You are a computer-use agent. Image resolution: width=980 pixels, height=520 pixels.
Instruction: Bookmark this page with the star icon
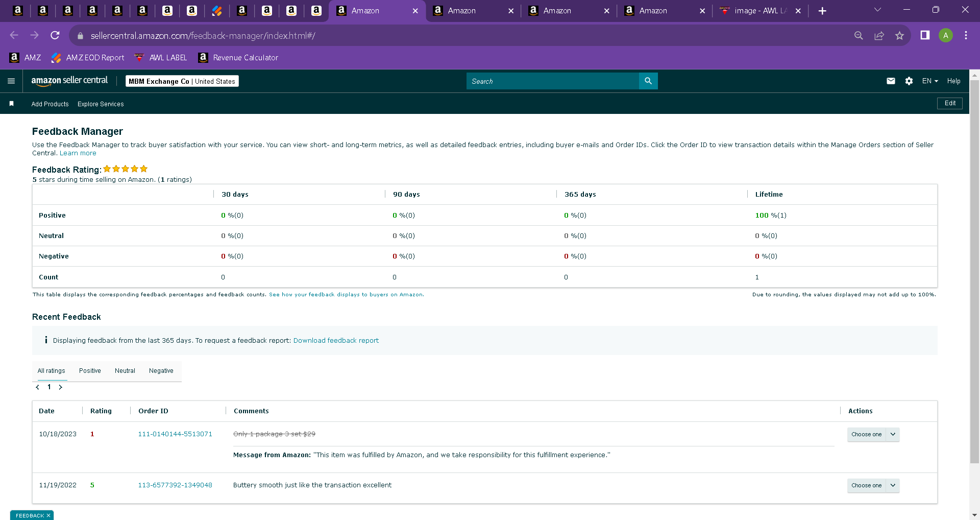899,35
